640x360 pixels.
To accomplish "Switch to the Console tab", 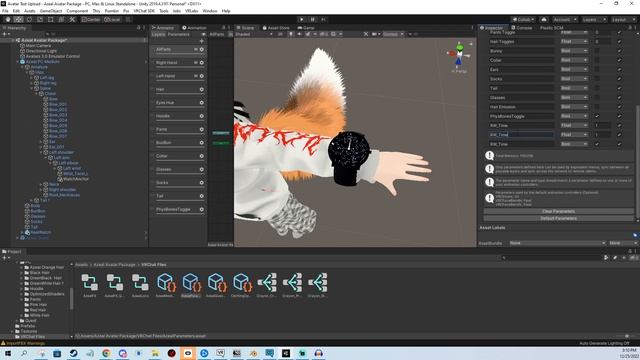I will (x=522, y=28).
